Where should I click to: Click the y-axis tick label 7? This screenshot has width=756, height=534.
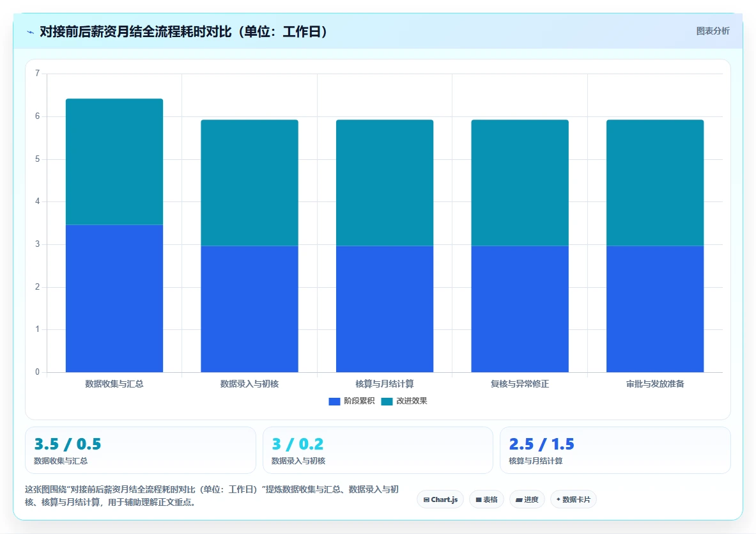coord(37,74)
